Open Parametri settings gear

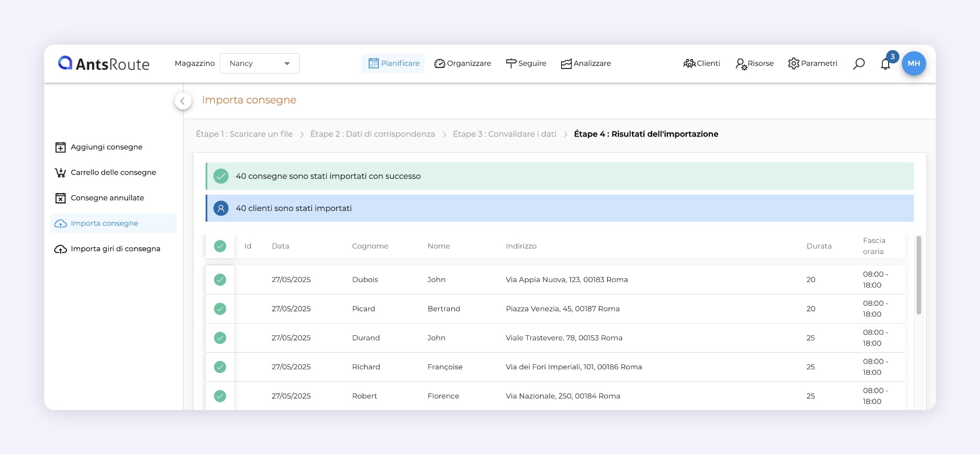812,63
